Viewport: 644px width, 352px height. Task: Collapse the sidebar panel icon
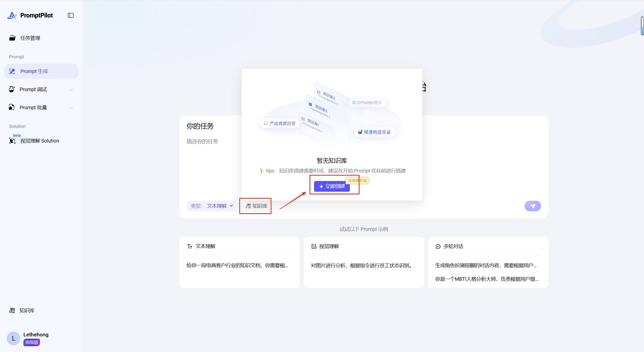tap(71, 15)
